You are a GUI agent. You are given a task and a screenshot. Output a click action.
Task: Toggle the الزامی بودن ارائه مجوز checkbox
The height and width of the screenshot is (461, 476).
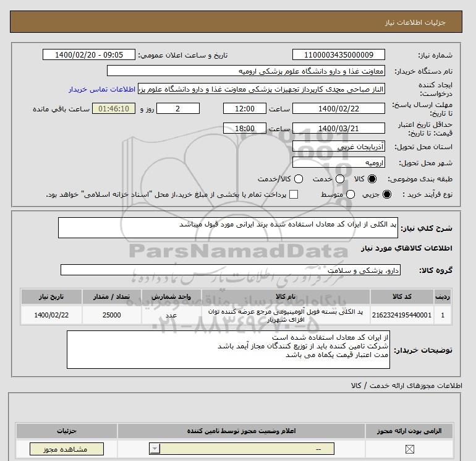coord(409,449)
